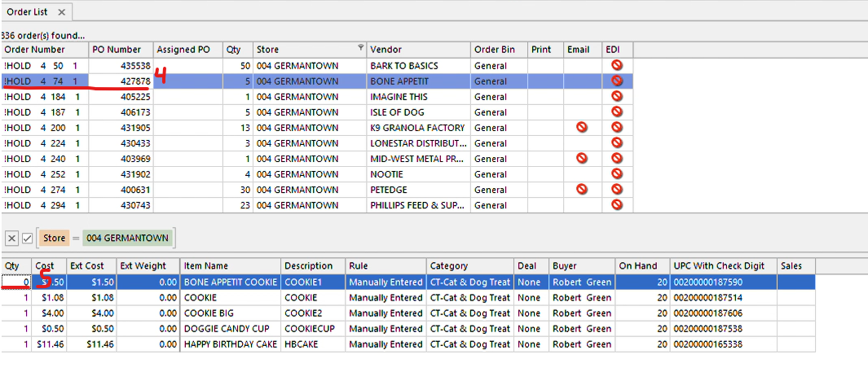Click EDI blocked icon for NOOTIE
The width and height of the screenshot is (868, 381).
coord(617,173)
